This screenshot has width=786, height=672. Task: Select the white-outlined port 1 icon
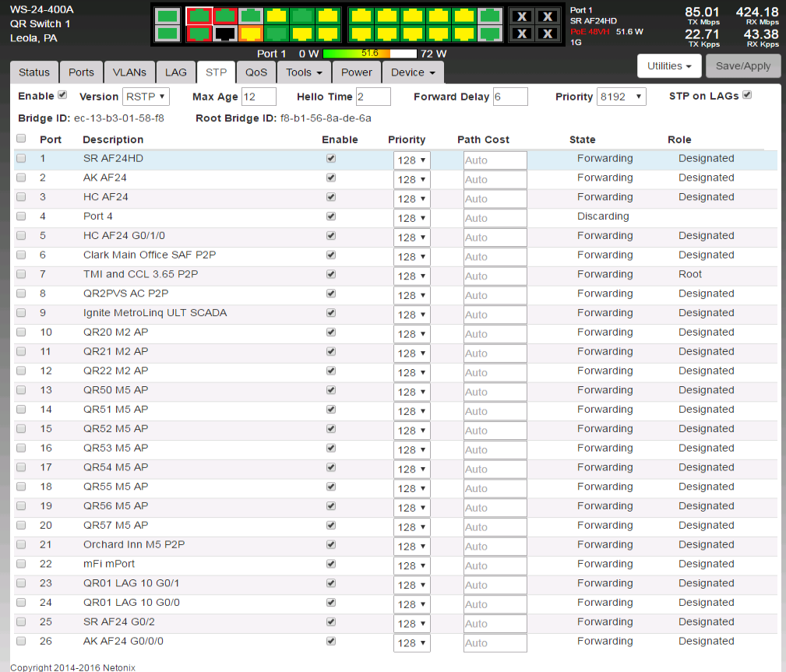coord(199,16)
